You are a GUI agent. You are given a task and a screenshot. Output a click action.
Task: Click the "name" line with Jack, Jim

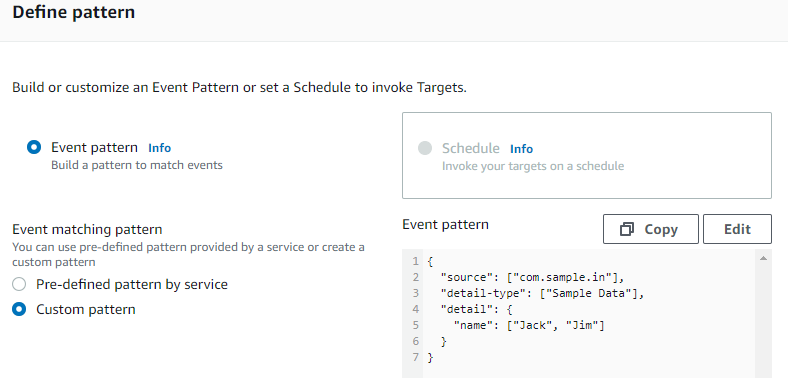pos(529,325)
